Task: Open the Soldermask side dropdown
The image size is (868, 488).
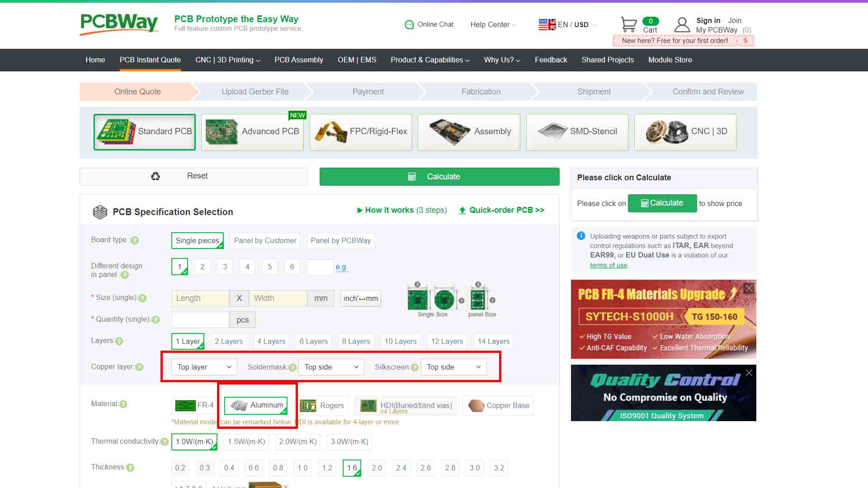Action: [331, 367]
